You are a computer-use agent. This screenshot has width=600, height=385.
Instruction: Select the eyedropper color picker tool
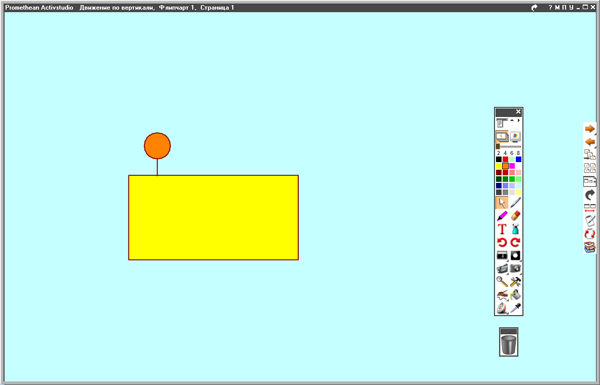coord(515,308)
